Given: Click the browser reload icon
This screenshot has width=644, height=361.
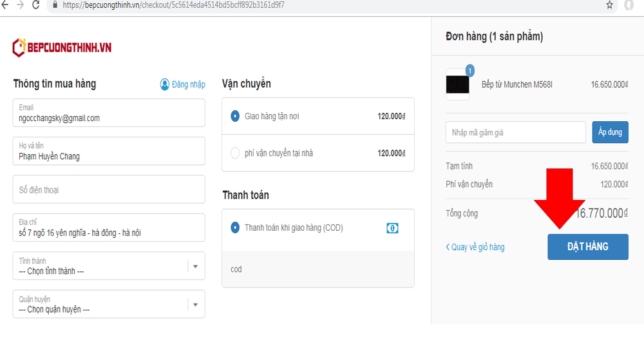Looking at the screenshot, I should click(35, 5).
